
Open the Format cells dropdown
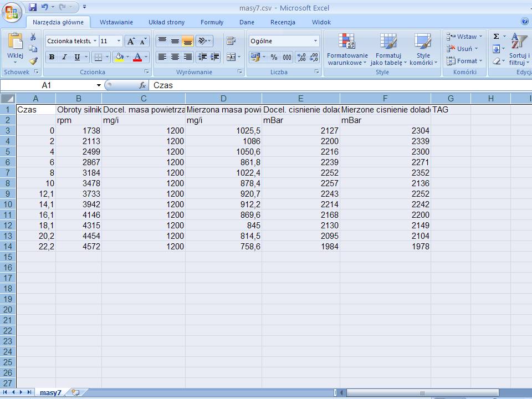click(x=464, y=61)
